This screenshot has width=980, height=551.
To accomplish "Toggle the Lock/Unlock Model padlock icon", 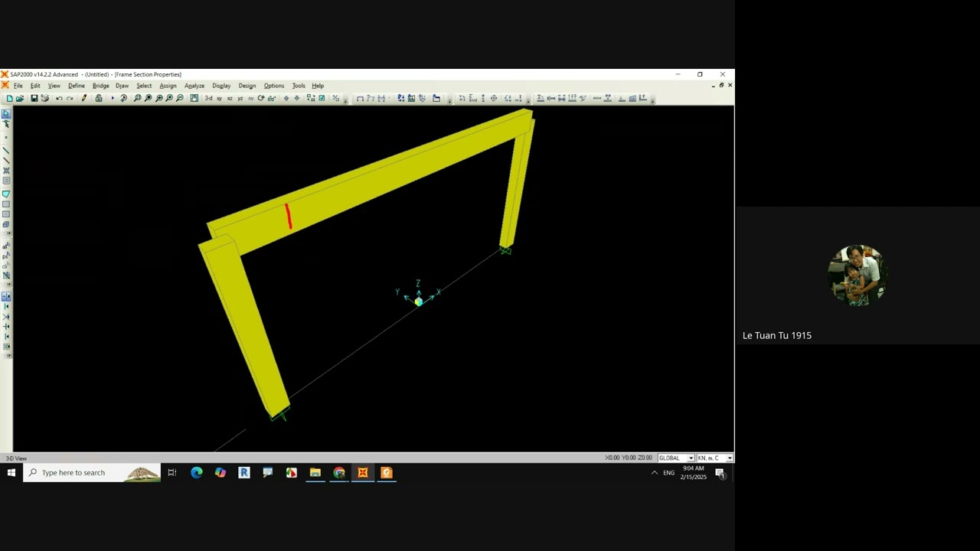I will (99, 98).
